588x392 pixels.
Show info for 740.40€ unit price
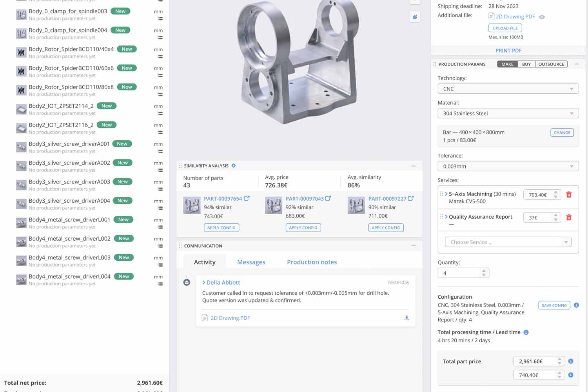[571, 375]
